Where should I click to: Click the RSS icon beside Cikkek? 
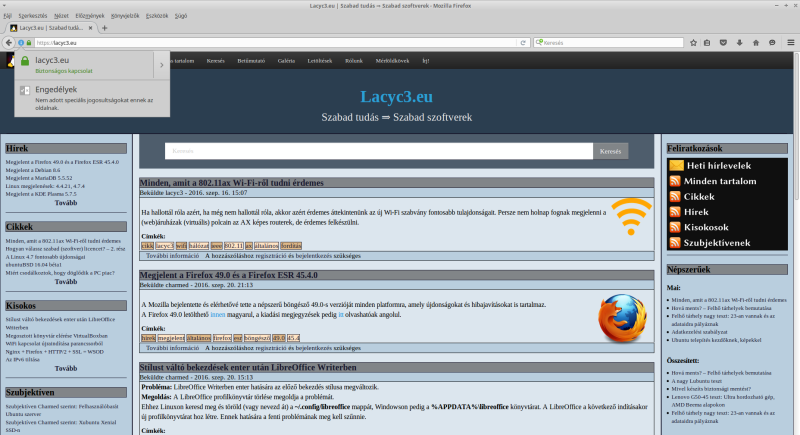[675, 196]
